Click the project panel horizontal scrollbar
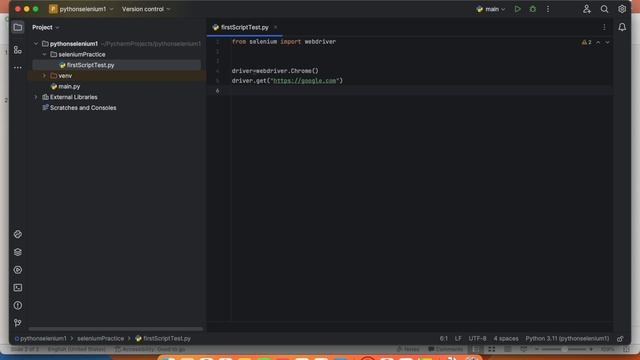This screenshot has width=640, height=360. click(x=116, y=329)
